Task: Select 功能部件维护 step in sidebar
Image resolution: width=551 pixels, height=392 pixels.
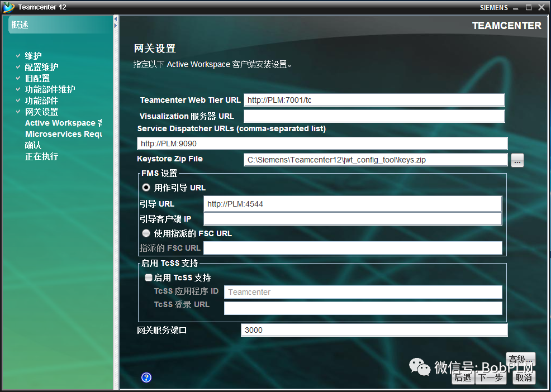Action: [x=50, y=89]
